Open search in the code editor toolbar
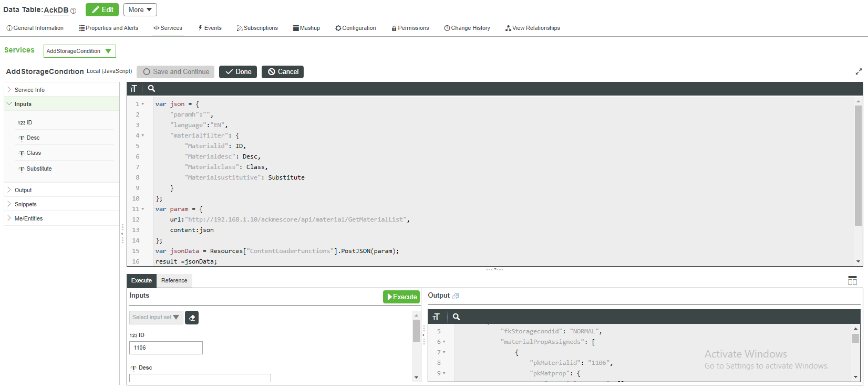The height and width of the screenshot is (389, 868). pyautogui.click(x=151, y=89)
